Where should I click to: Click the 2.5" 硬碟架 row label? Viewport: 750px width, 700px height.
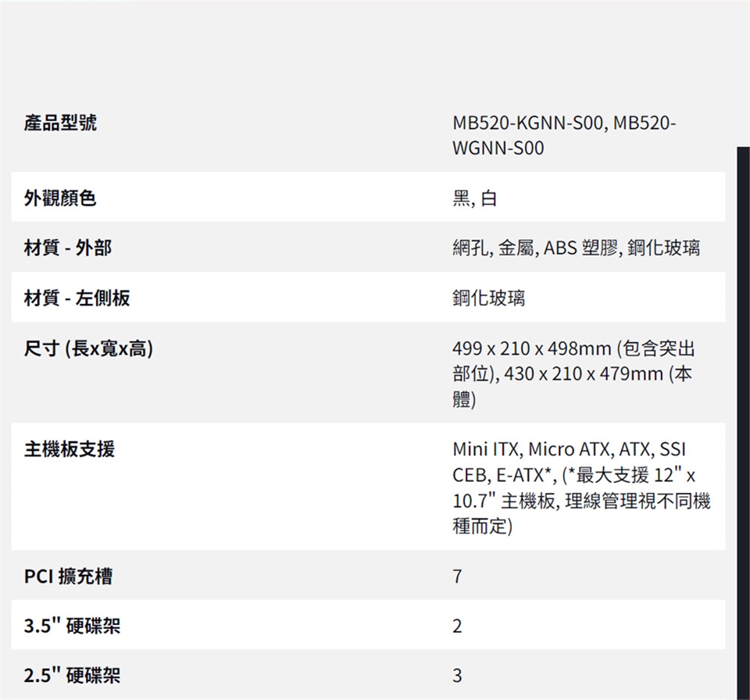pyautogui.click(x=72, y=675)
